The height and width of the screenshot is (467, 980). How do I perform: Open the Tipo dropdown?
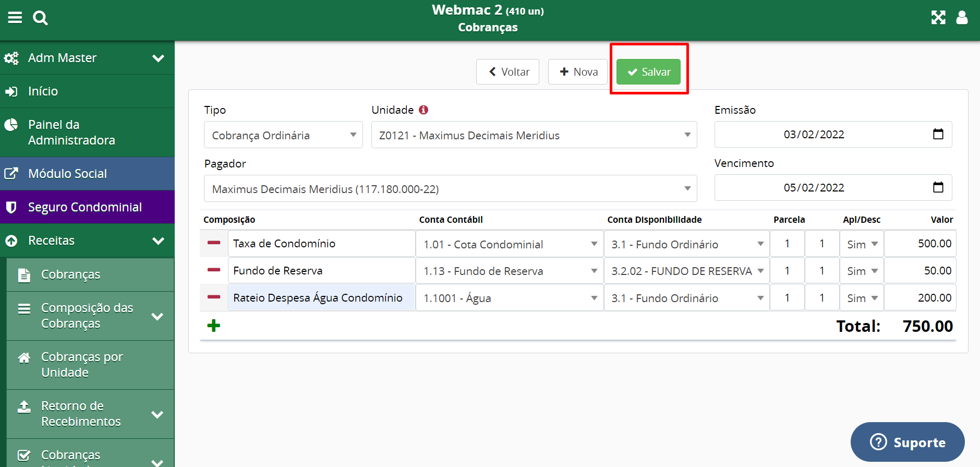[283, 135]
